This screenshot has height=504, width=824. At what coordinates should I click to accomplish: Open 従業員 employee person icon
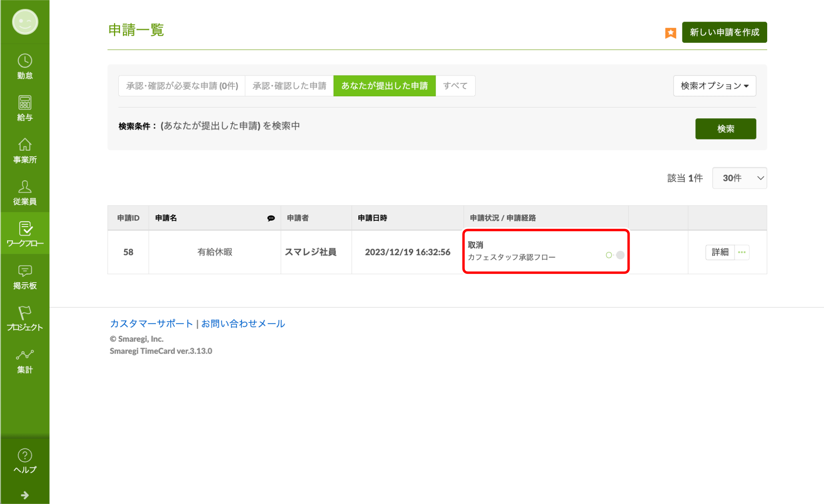point(25,187)
